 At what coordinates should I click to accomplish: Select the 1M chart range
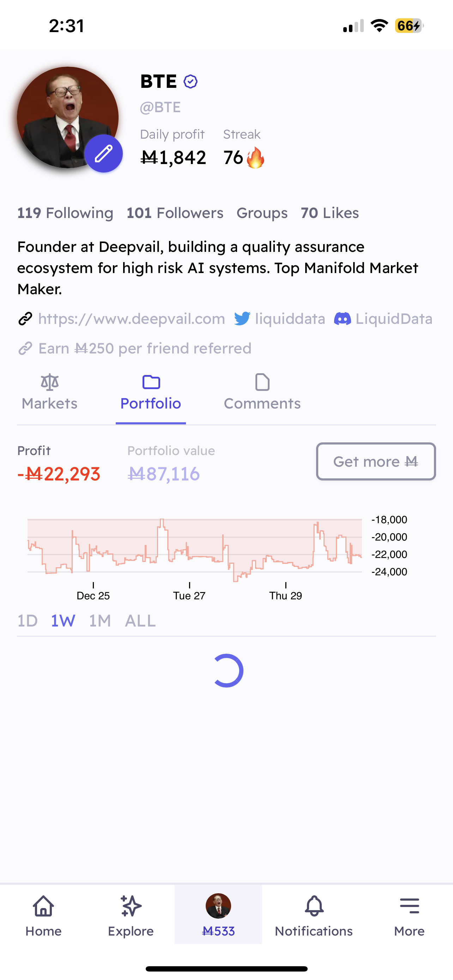[x=100, y=621]
